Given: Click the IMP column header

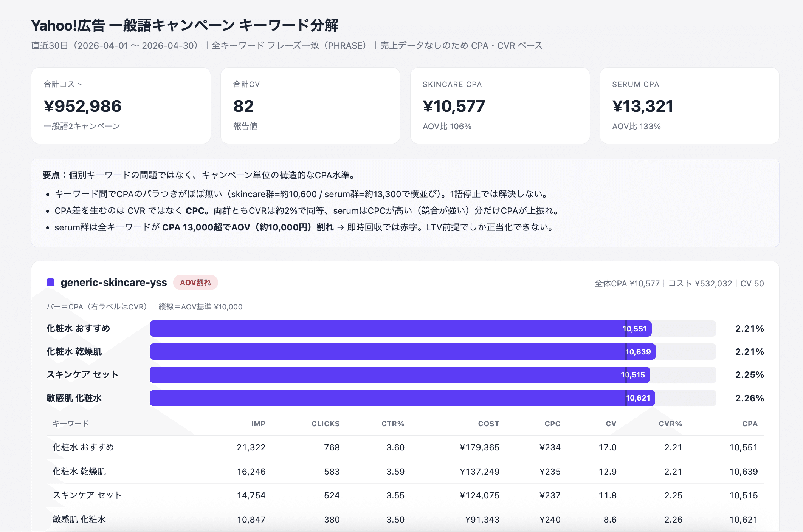Looking at the screenshot, I should pyautogui.click(x=258, y=424).
